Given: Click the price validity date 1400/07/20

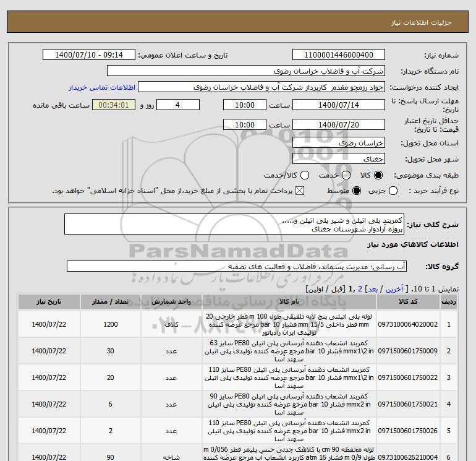Looking at the screenshot, I should coord(339,124).
